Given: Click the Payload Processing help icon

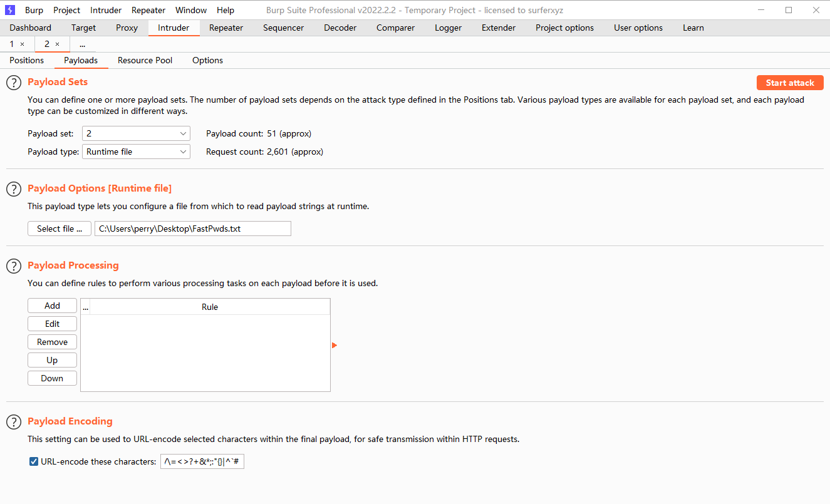Looking at the screenshot, I should coord(14,266).
